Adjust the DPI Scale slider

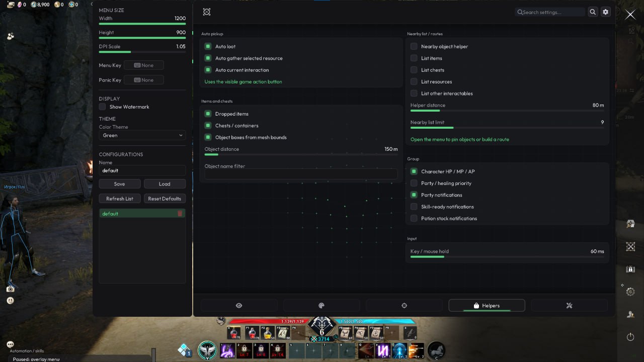[142, 52]
